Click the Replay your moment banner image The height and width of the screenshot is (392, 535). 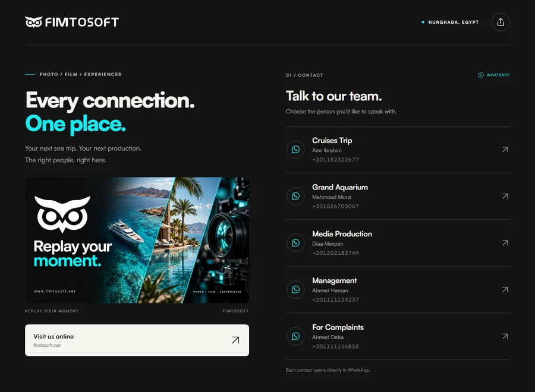(137, 240)
